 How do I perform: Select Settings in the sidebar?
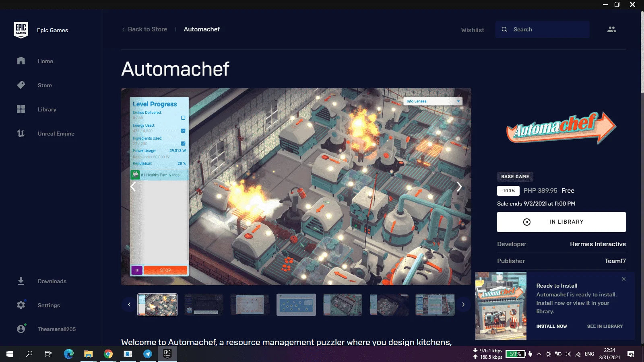pyautogui.click(x=49, y=305)
